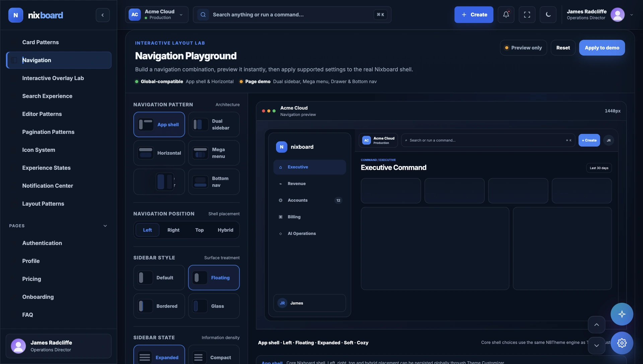Click the Preview only badge
The height and width of the screenshot is (364, 643).
[523, 48]
